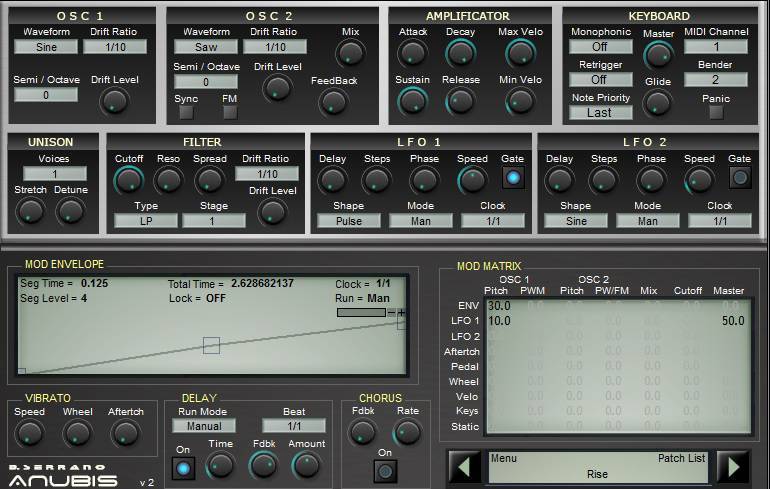Click the OSC 2 FeedBack knob
770x489 pixels.
[x=333, y=101]
